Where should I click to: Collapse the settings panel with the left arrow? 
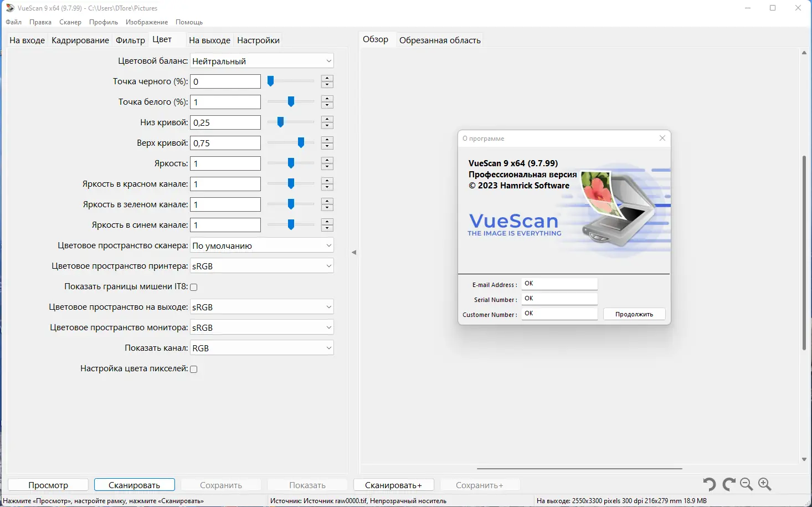coord(353,252)
